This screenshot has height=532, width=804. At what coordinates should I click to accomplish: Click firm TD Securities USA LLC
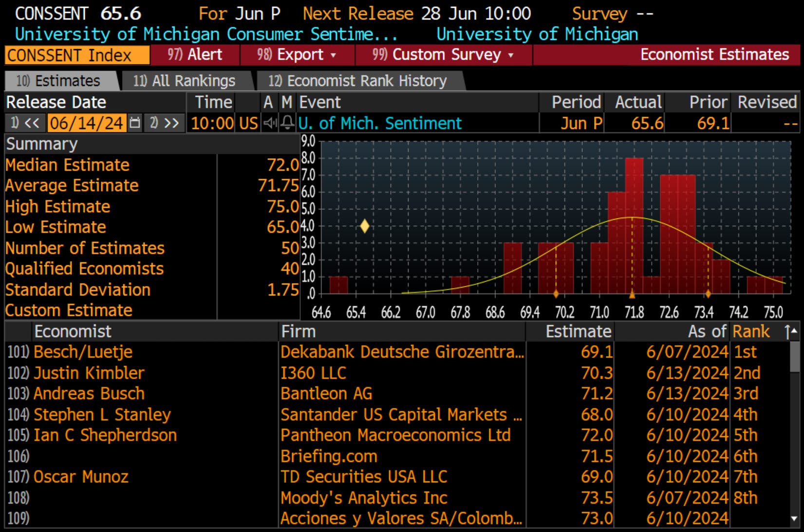[364, 477]
